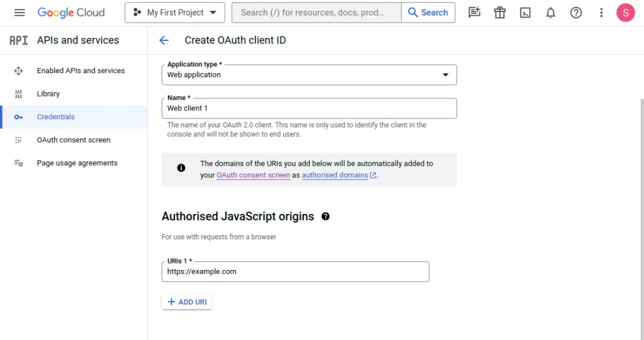Expand the My First Project selector
Image resolution: width=644 pixels, height=340 pixels.
pos(175,13)
